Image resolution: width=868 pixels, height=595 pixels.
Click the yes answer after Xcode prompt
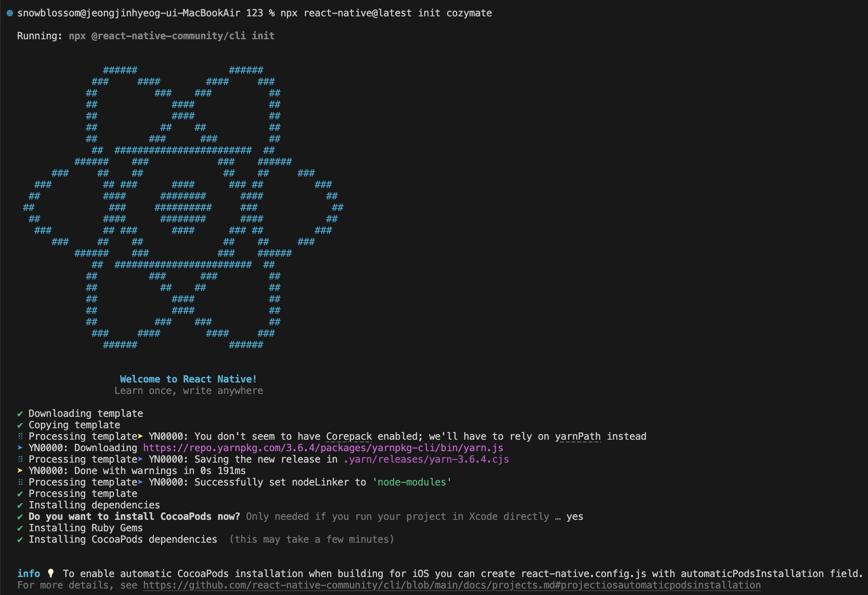point(575,517)
